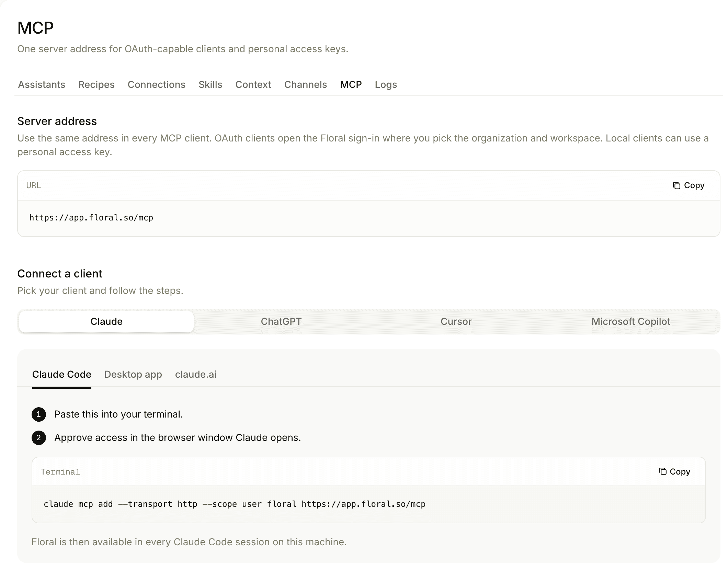The image size is (728, 570).
Task: Select the Claude Code sub-tab
Action: point(61,374)
